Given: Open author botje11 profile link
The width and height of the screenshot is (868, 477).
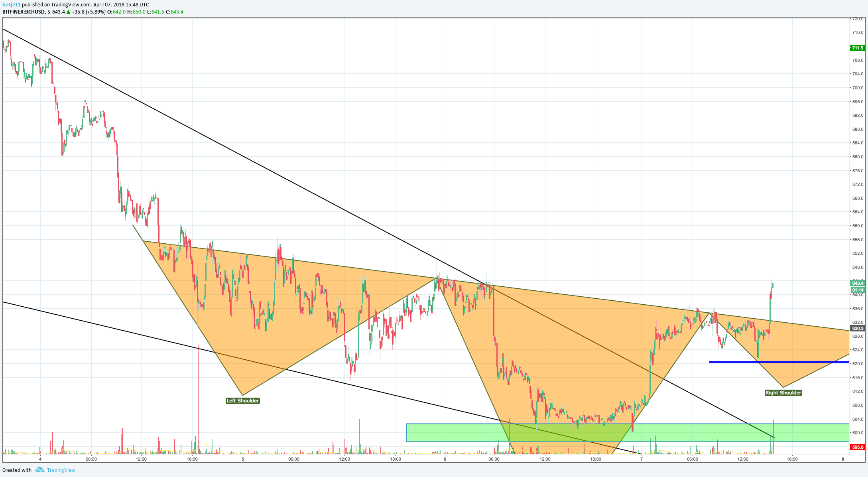Looking at the screenshot, I should click(x=12, y=5).
